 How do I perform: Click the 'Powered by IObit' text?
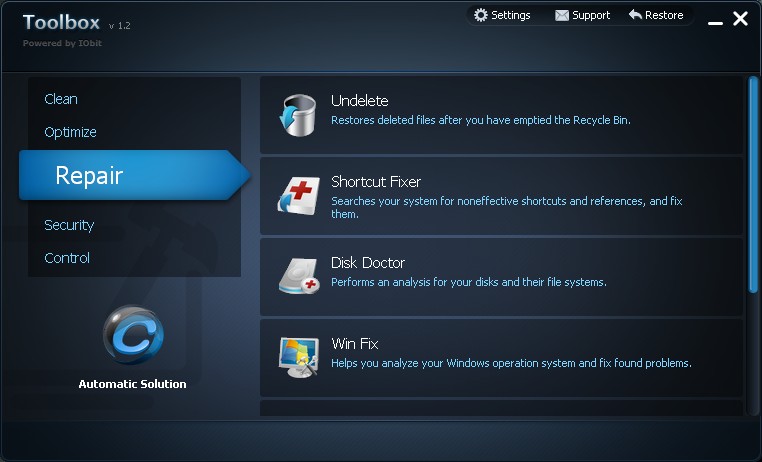[x=62, y=43]
